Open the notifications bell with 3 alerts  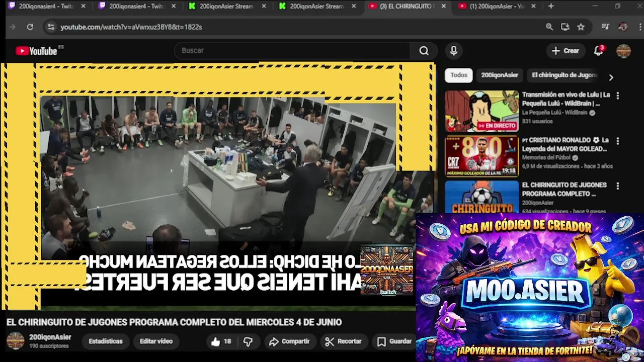tap(598, 51)
